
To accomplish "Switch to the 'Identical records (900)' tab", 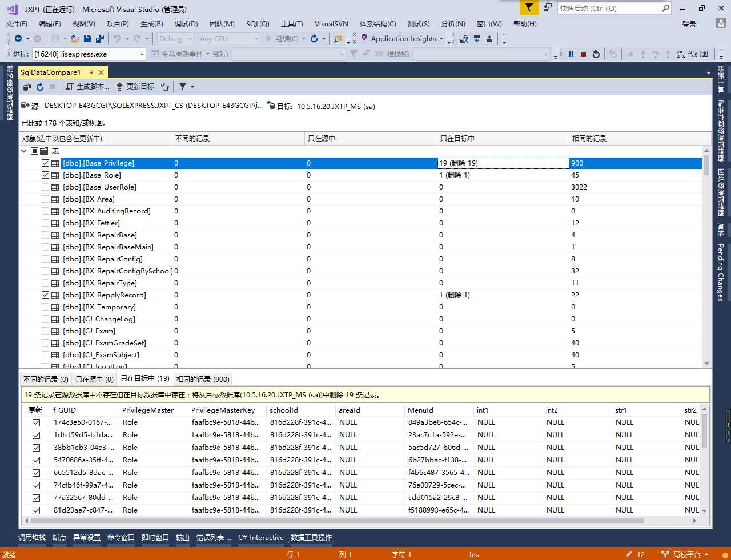I will [203, 379].
